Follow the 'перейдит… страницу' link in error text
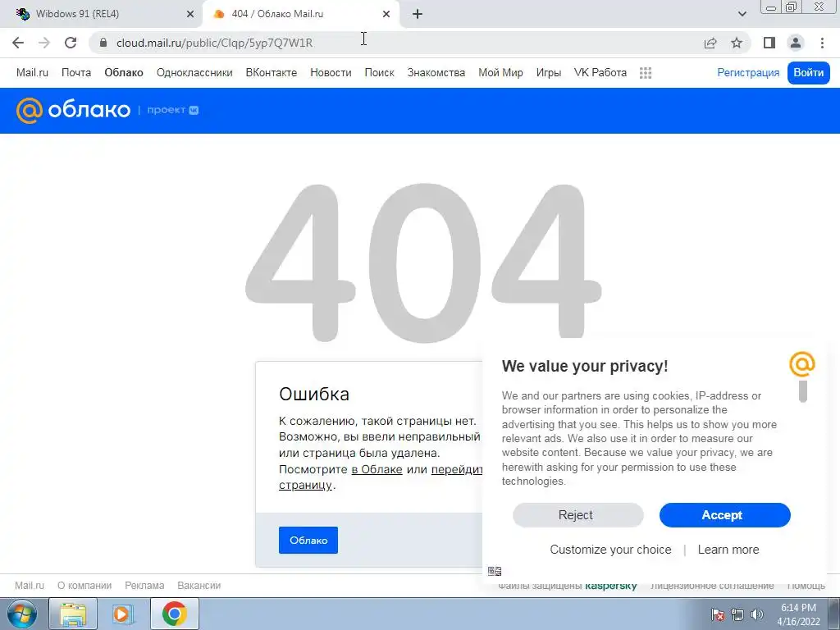Viewport: 840px width, 630px height. (305, 486)
